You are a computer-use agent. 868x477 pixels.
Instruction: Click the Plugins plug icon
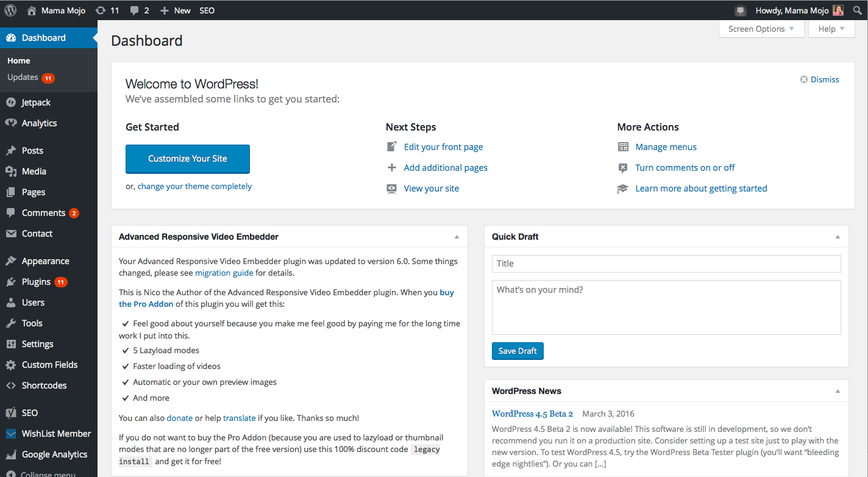click(x=11, y=282)
